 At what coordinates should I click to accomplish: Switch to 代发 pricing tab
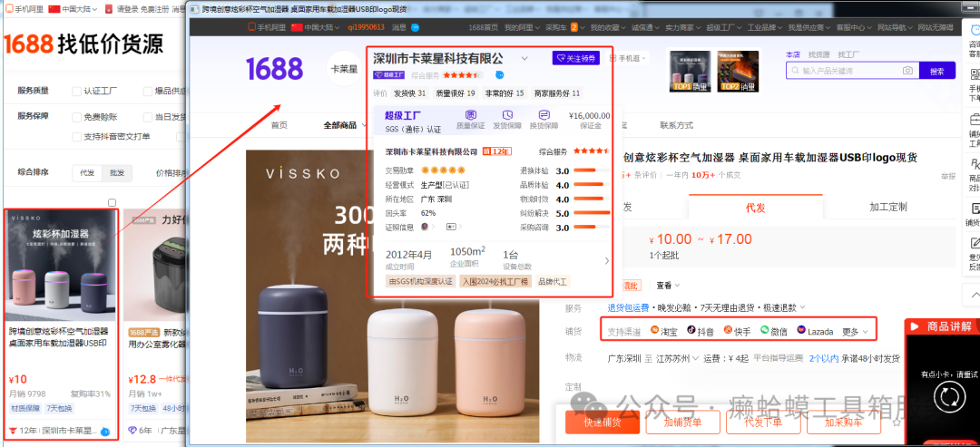pos(756,208)
